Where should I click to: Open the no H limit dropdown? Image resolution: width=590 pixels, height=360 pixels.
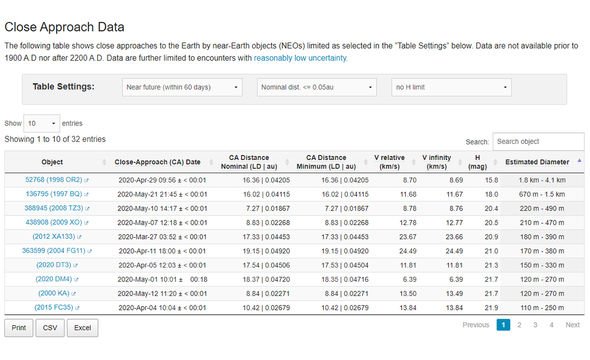click(x=451, y=87)
